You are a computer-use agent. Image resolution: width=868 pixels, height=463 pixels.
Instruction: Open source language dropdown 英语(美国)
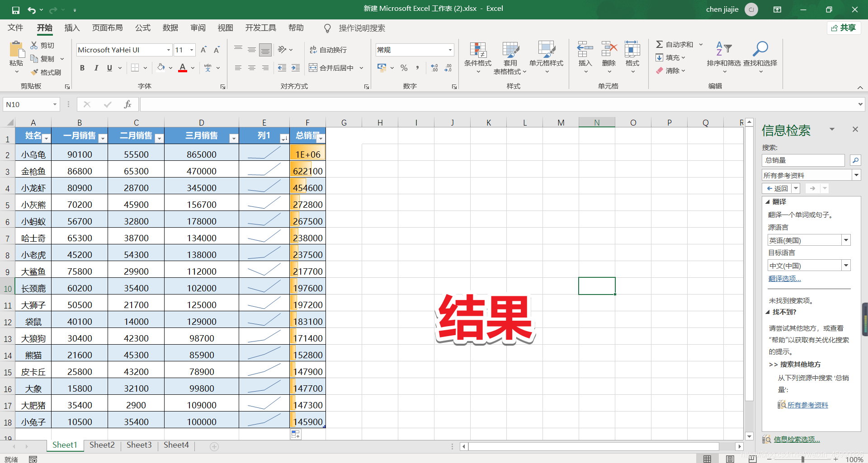(846, 240)
